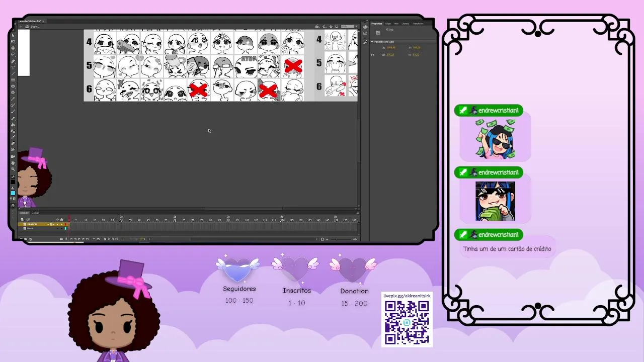This screenshot has height=362, width=644.
Task: Go to last frame button
Action: pyautogui.click(x=88, y=239)
